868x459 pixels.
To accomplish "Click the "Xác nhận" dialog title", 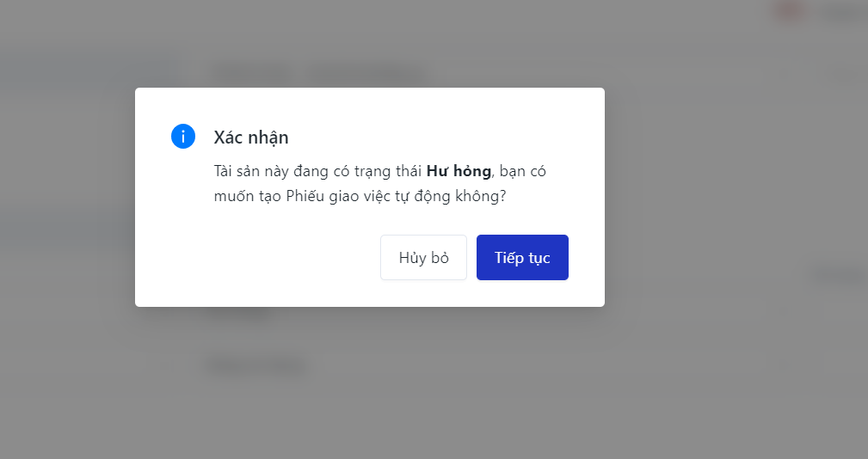I will [251, 138].
